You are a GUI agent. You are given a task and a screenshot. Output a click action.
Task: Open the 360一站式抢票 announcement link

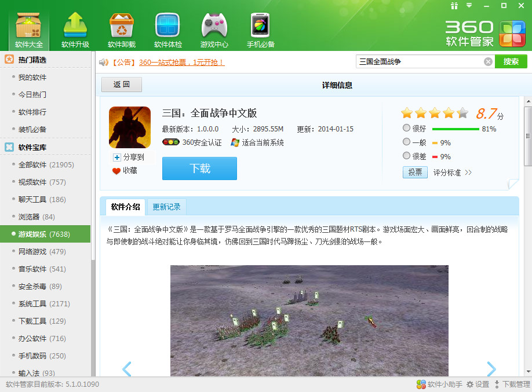click(181, 62)
